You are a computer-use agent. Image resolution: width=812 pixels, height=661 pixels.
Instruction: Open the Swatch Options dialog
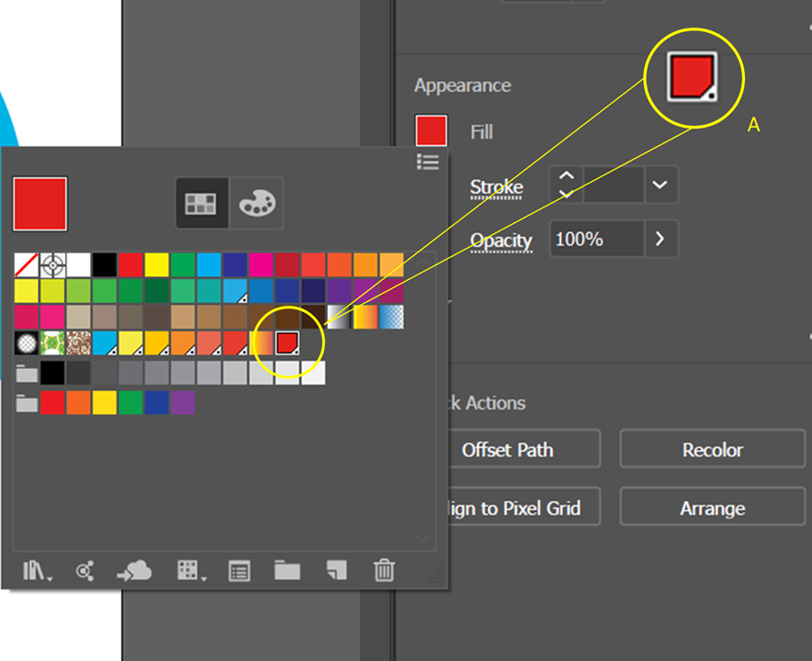(x=238, y=571)
